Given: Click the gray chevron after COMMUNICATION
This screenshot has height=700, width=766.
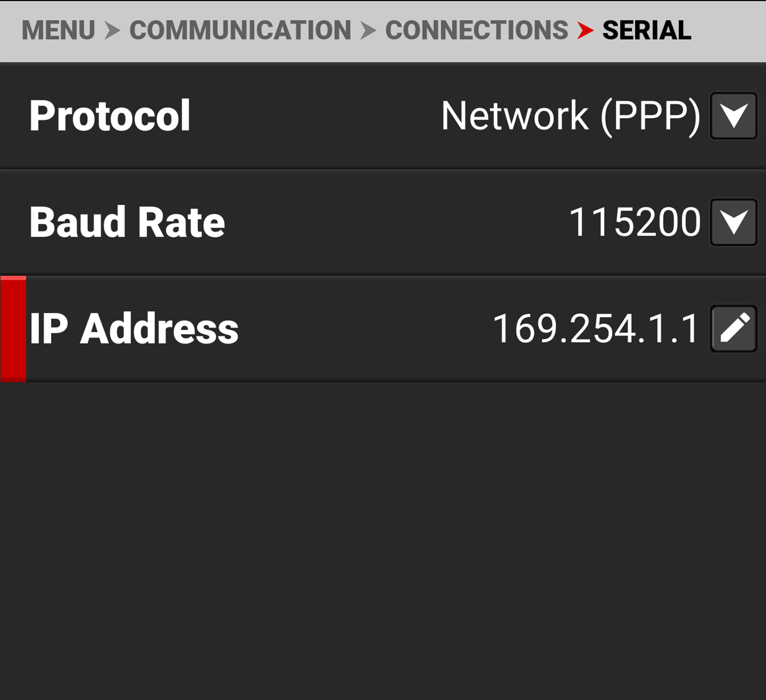Looking at the screenshot, I should coord(368,31).
